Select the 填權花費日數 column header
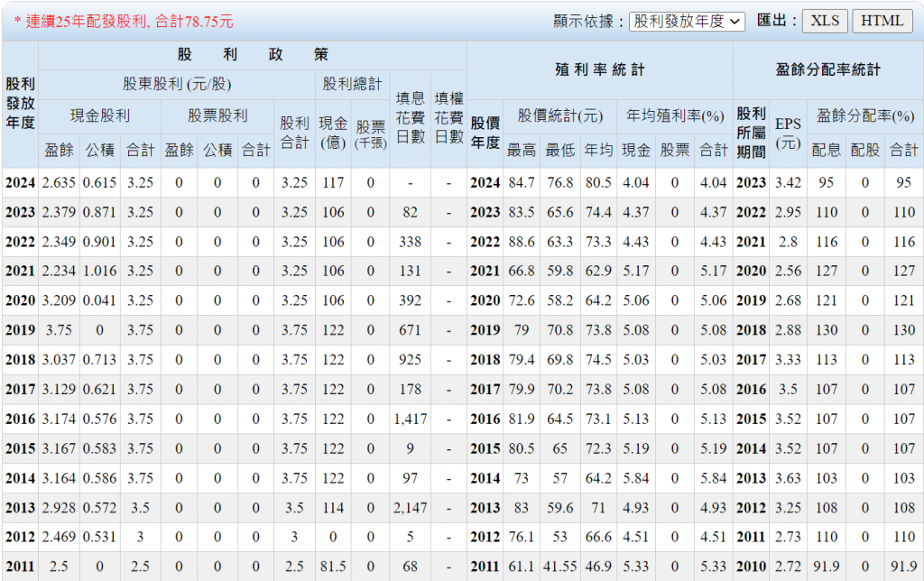The width and height of the screenshot is (924, 581). (x=448, y=117)
